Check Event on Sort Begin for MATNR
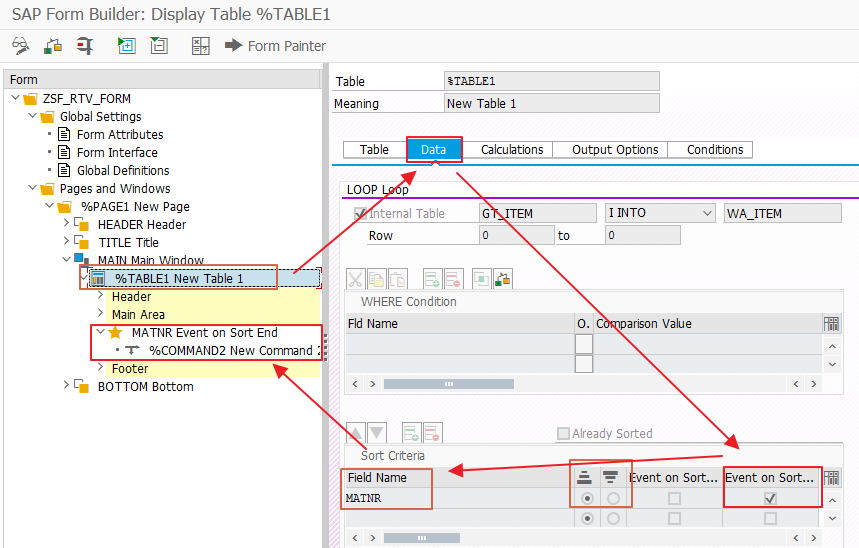This screenshot has width=859, height=548. (x=674, y=499)
